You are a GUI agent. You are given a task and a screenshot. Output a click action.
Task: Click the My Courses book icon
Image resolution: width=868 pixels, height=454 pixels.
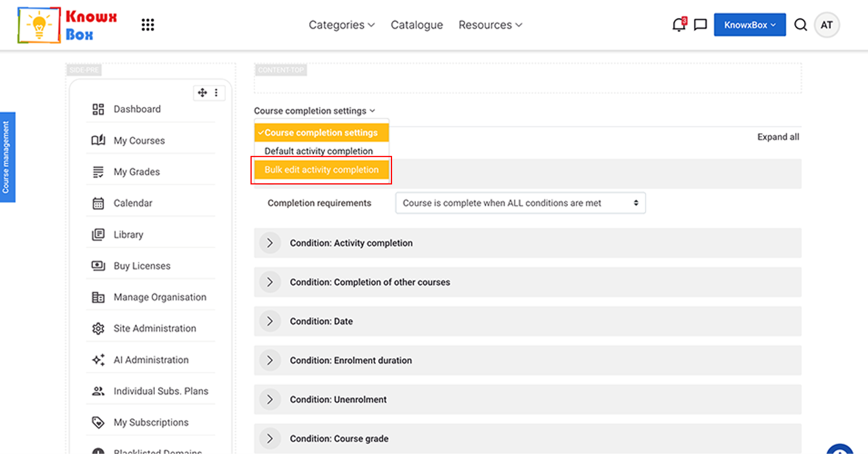98,140
